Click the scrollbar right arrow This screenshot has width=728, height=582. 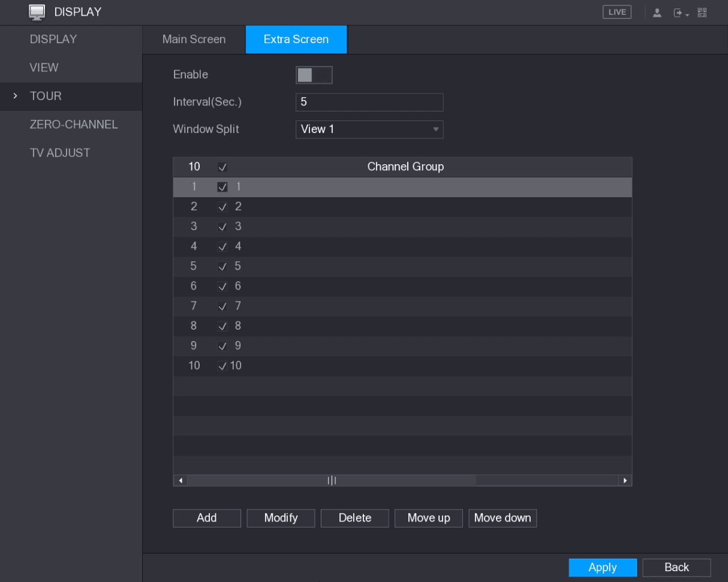pos(625,481)
